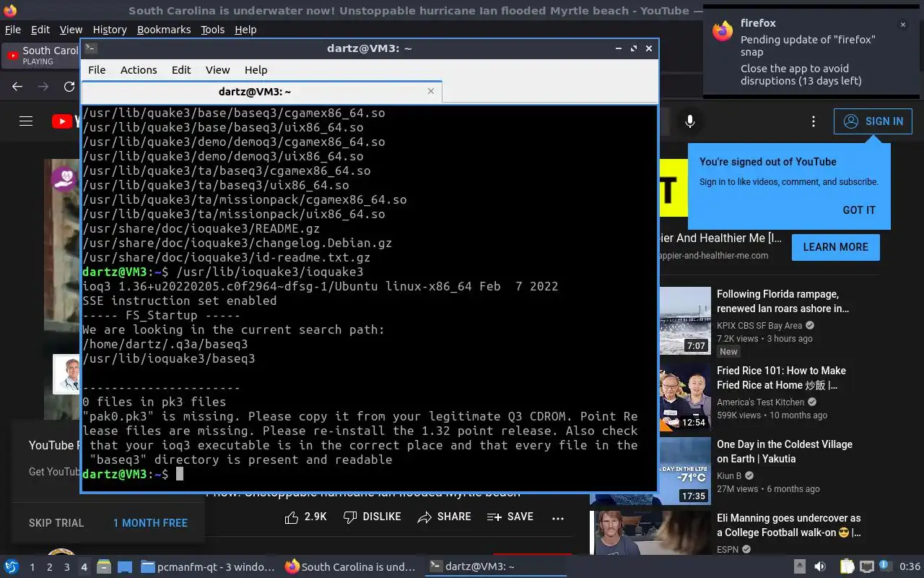Screen dimensions: 924x578
Task: Open the network status tray icon
Action: point(866,567)
